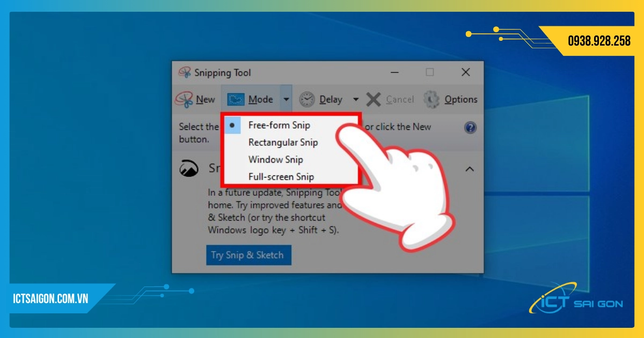Click the blue help question mark icon
644x338 pixels.
470,128
